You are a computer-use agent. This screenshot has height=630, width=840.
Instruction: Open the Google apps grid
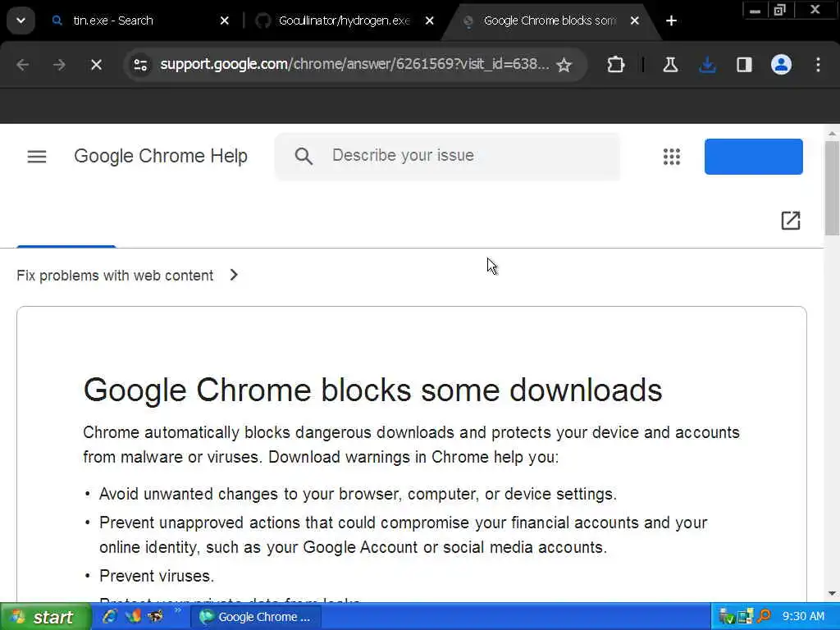pos(671,157)
